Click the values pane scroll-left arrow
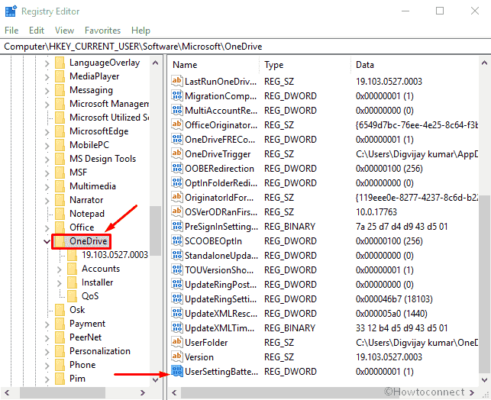This screenshot has height=400, width=491. 174,393
